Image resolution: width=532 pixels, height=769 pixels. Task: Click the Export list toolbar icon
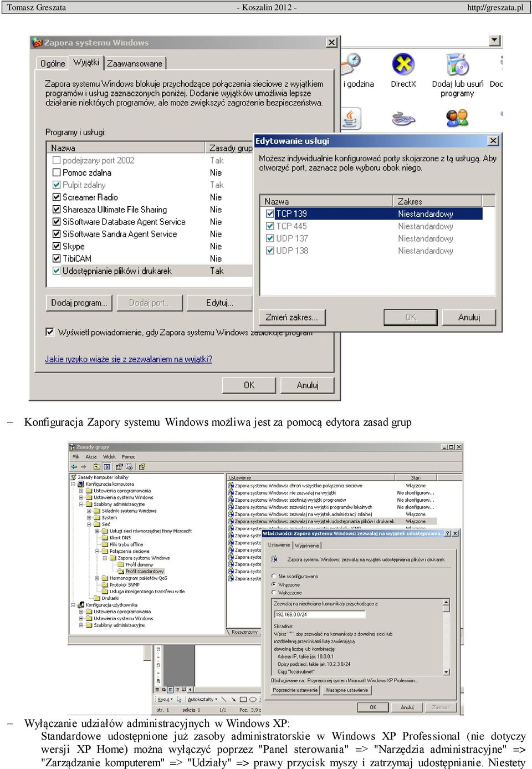coord(129,466)
